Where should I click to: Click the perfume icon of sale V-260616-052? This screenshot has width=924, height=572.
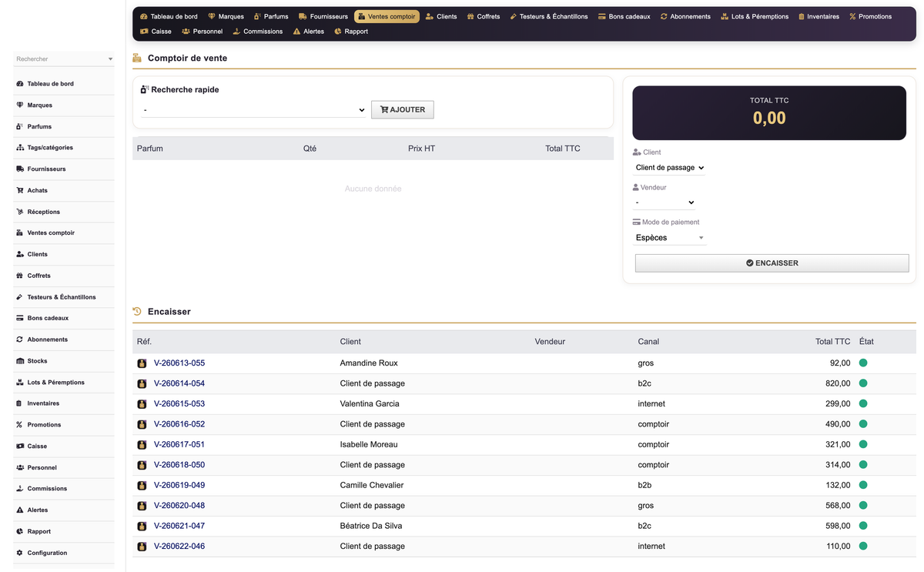(142, 424)
